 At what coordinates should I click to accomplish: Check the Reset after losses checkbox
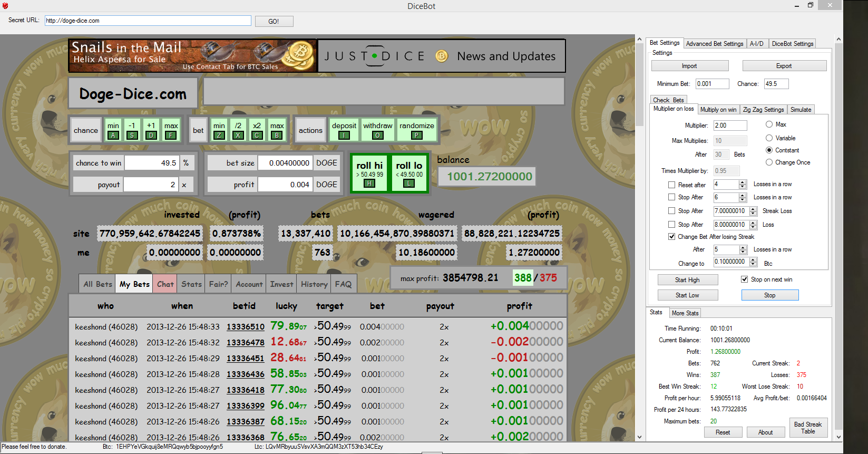click(x=671, y=185)
